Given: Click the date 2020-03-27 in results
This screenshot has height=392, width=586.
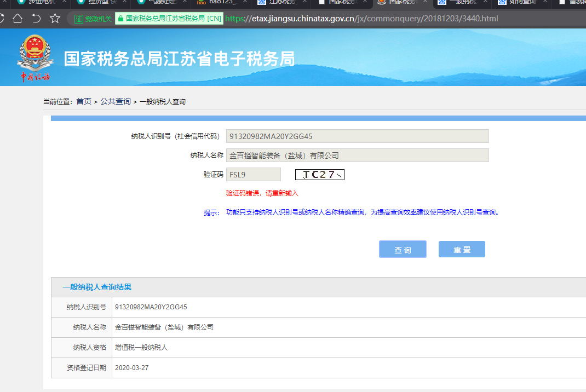Looking at the screenshot, I should click(x=132, y=368).
